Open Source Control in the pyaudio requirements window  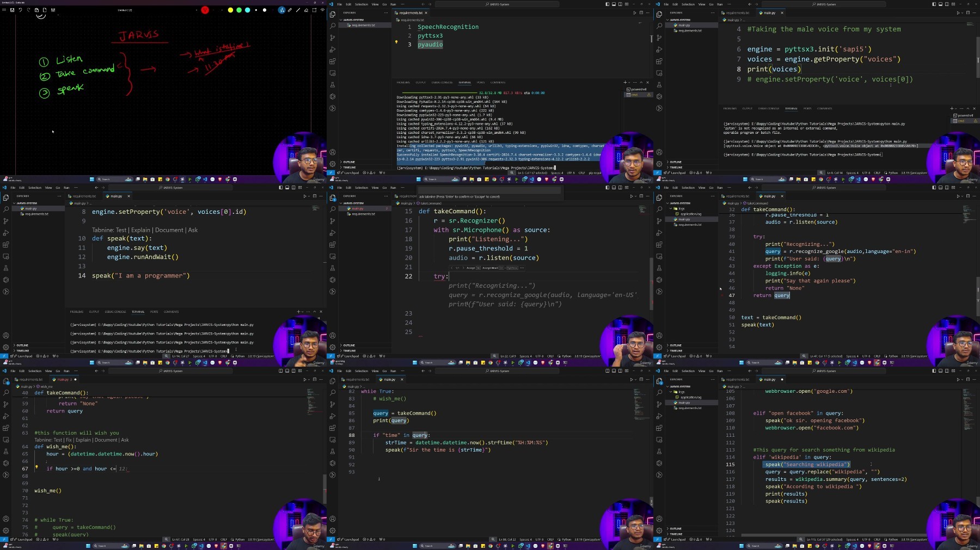[x=333, y=38]
